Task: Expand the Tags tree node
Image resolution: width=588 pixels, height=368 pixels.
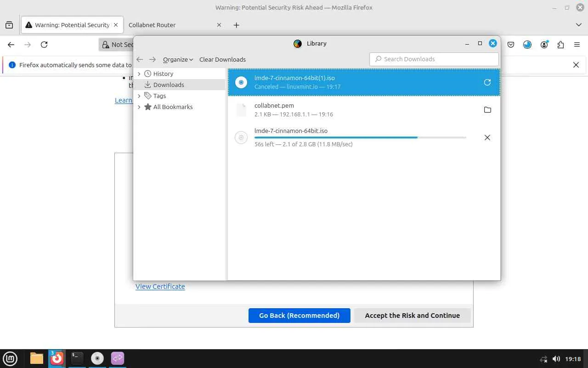Action: (x=139, y=96)
